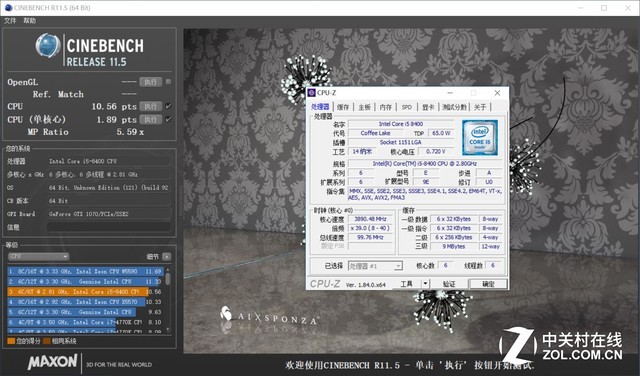Click the 您的得分 orange legend swatch
This screenshot has height=376, width=640.
coord(11,341)
